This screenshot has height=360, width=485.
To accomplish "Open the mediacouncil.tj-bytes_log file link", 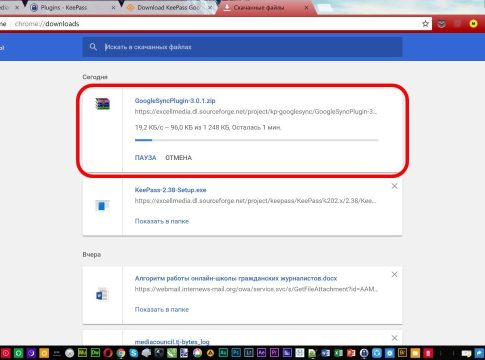I will tap(172, 342).
